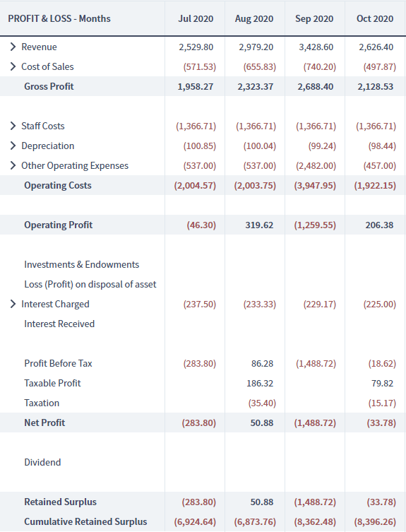Expand the Other Operating Expenses chevron
The image size is (406, 532).
coord(13,165)
